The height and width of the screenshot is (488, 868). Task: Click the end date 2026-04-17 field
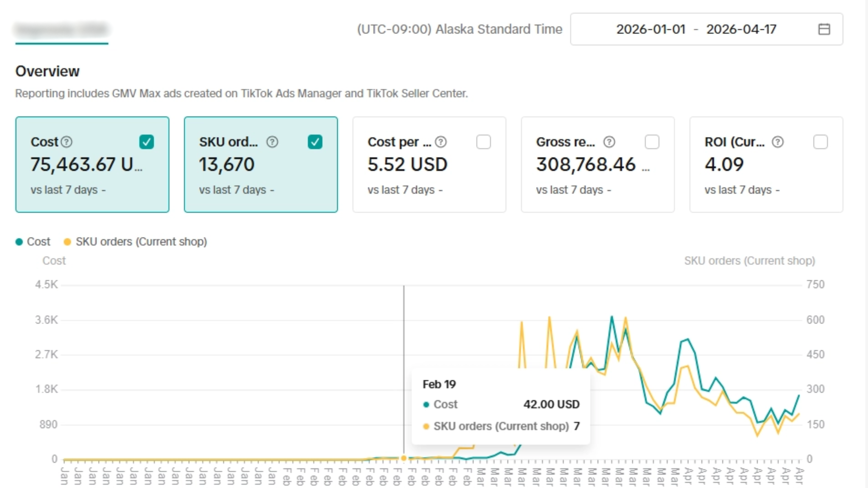click(741, 29)
